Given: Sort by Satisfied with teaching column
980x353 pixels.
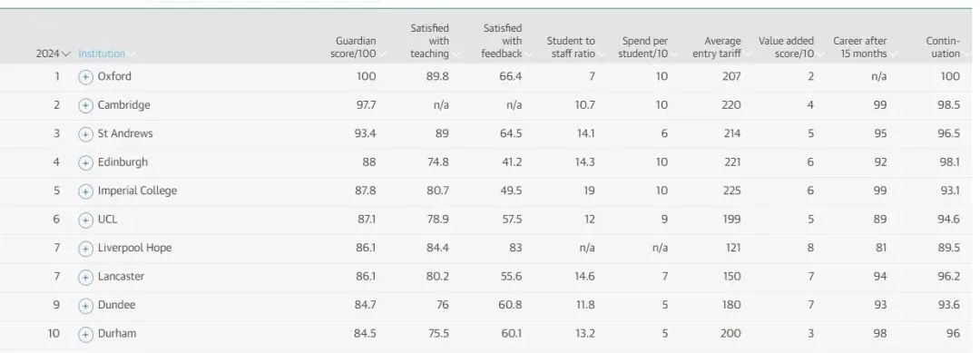Looking at the screenshot, I should tap(430, 41).
